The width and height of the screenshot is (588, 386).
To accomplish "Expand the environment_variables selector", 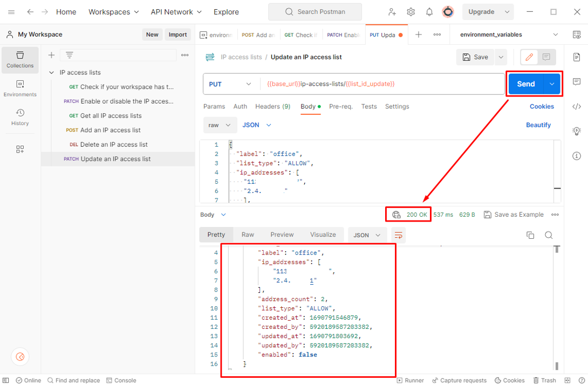I will (x=555, y=35).
